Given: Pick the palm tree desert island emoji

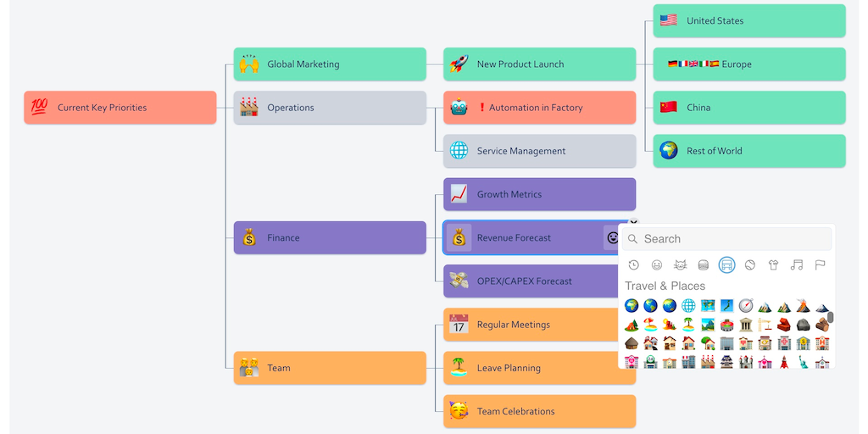Looking at the screenshot, I should tap(688, 325).
